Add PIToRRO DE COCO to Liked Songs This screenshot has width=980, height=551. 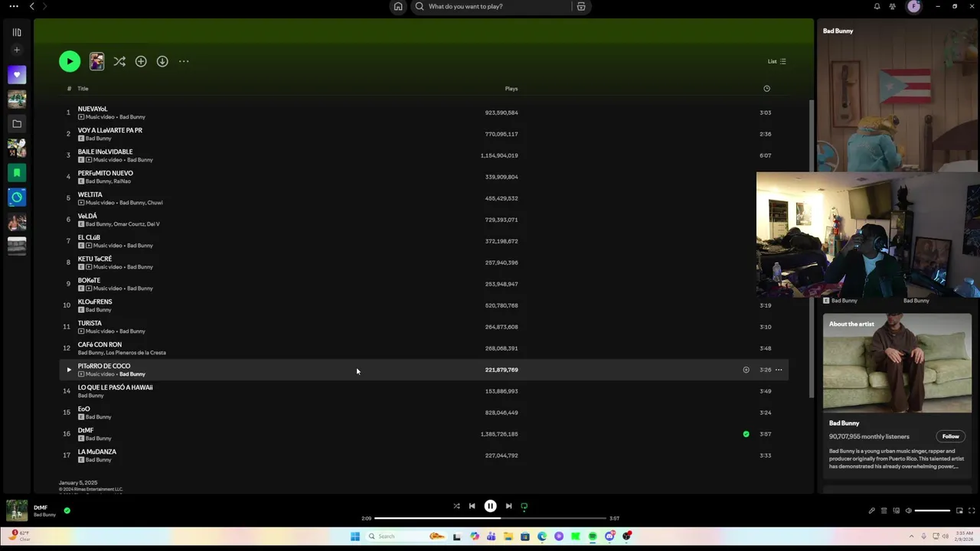[x=746, y=370]
